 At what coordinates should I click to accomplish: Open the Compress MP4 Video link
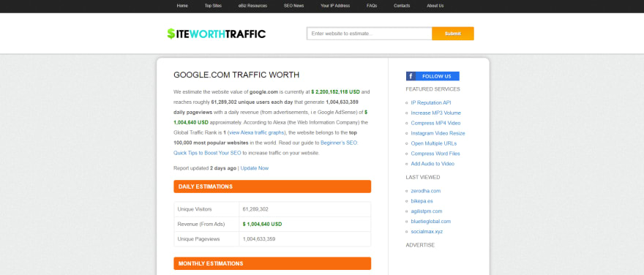click(435, 123)
